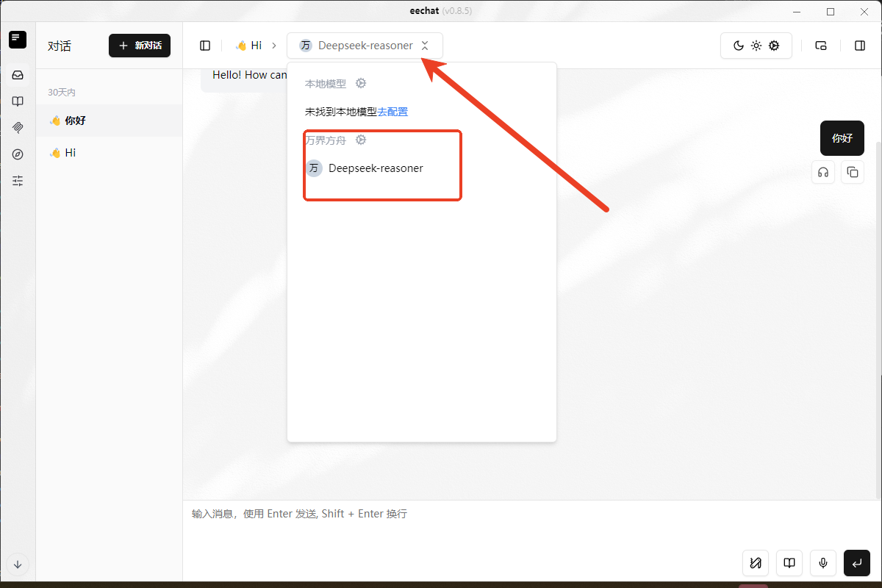Toggle the right side panel icon
Viewport: 882px width, 588px height.
(x=860, y=46)
